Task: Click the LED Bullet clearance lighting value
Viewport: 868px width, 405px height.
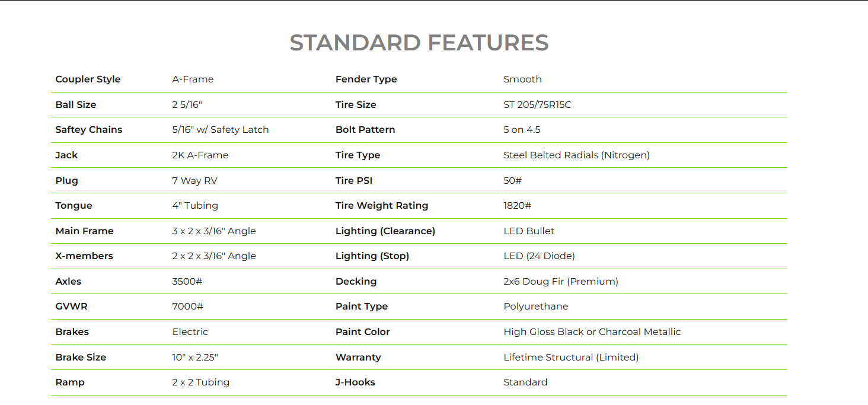Action: tap(529, 231)
